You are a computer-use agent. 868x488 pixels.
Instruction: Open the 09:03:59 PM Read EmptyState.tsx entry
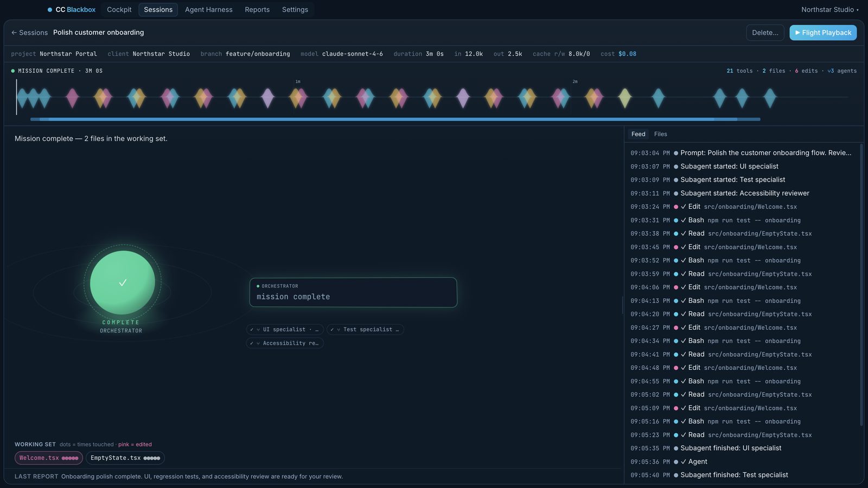point(741,274)
